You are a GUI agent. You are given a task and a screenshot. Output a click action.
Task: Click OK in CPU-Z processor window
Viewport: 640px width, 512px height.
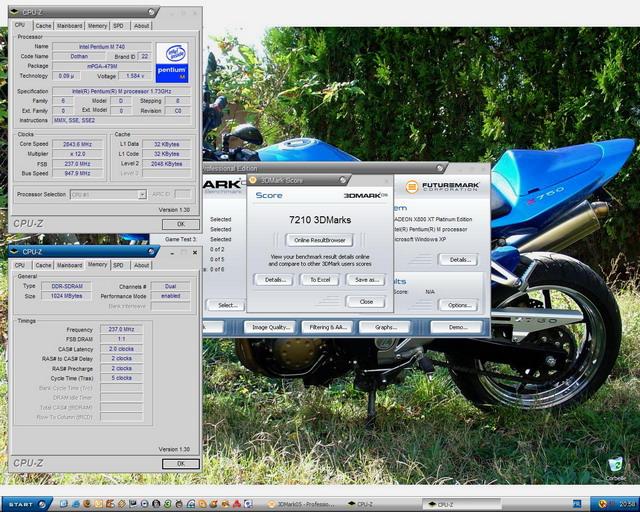pyautogui.click(x=181, y=224)
